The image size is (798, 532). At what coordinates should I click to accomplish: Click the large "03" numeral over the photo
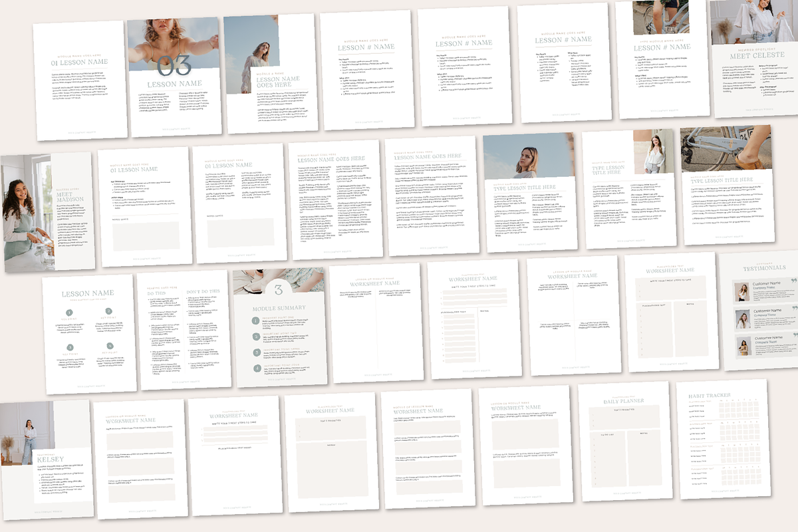tap(174, 66)
